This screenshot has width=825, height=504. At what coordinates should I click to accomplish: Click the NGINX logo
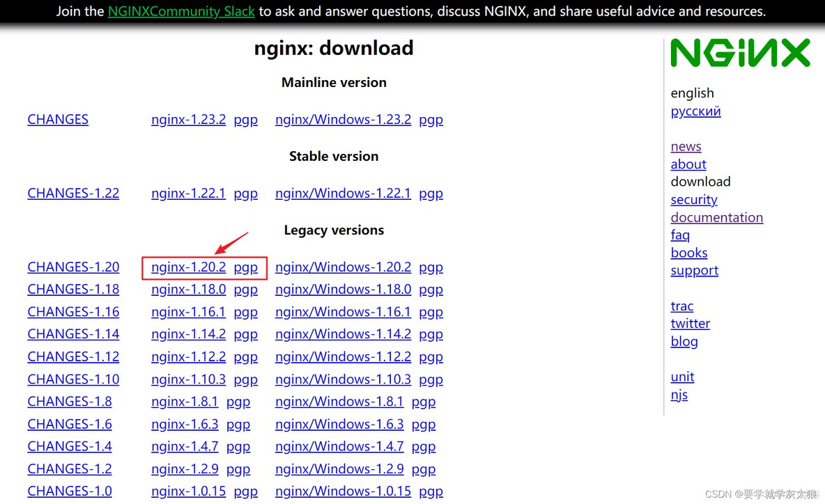click(x=740, y=52)
